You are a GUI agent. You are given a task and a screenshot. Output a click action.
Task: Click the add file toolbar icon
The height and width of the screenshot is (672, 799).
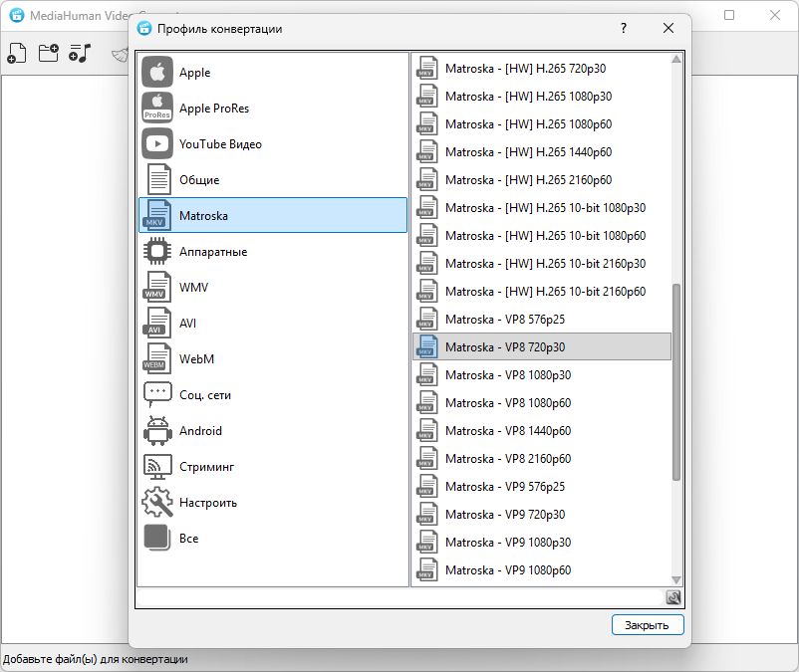point(17,53)
